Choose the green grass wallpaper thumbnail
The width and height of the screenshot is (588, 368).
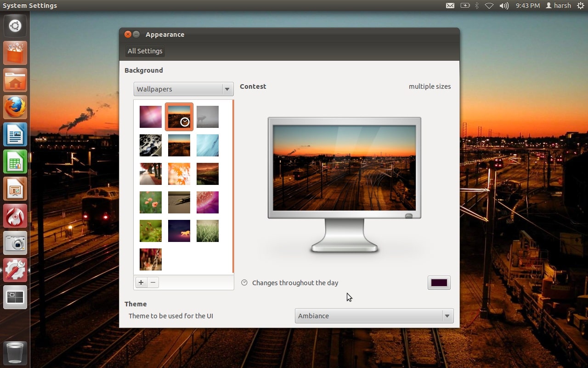point(208,231)
